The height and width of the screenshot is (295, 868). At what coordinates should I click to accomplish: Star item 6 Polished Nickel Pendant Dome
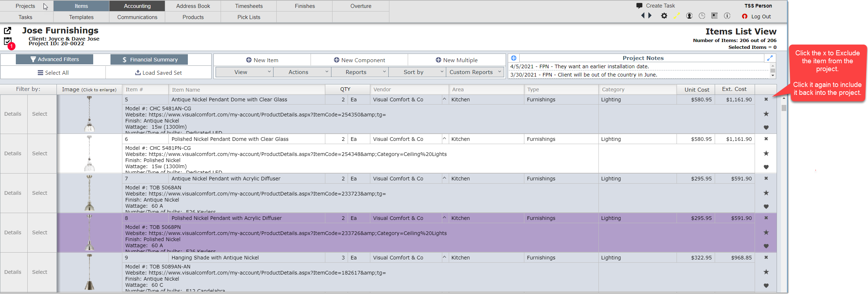[x=766, y=153]
